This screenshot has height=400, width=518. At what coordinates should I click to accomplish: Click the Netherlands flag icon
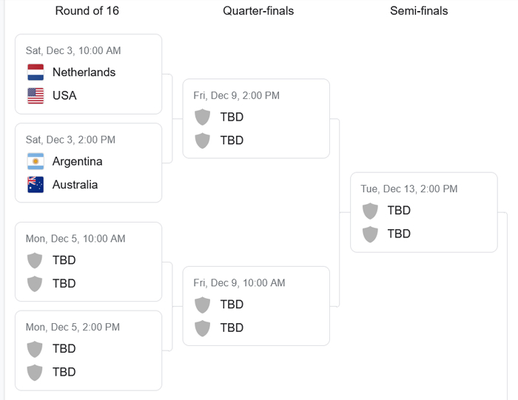point(35,72)
